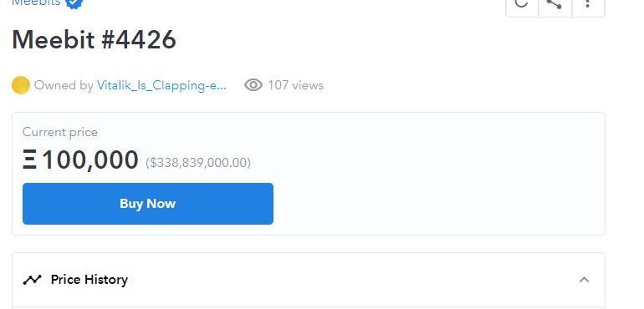Click the refresh metadata icon
Screen dimensions: 644x309
(x=522, y=4)
